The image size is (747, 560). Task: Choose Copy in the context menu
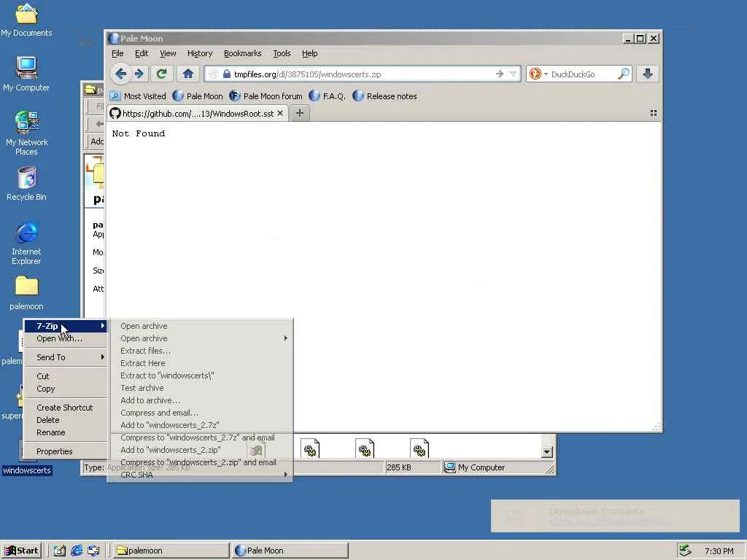(65, 389)
